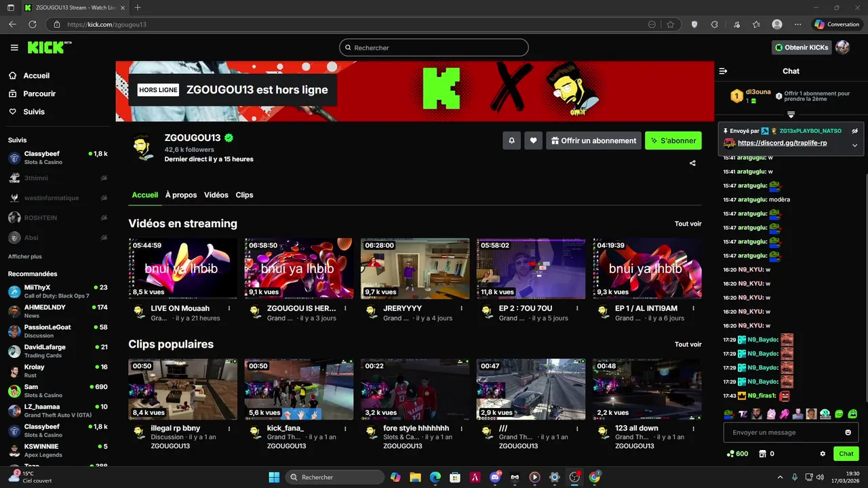Screen dimensions: 868x488
Task: Click Obtenir KICKs button
Action: (x=802, y=47)
